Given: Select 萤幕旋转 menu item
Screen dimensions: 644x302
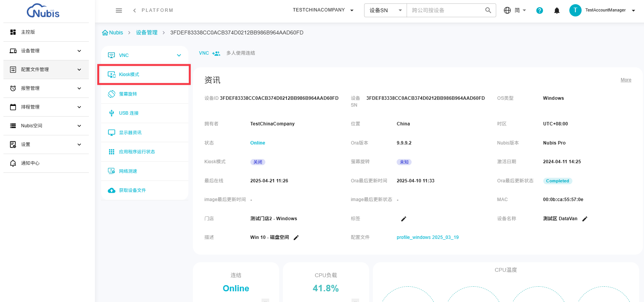Looking at the screenshot, I should click(145, 94).
